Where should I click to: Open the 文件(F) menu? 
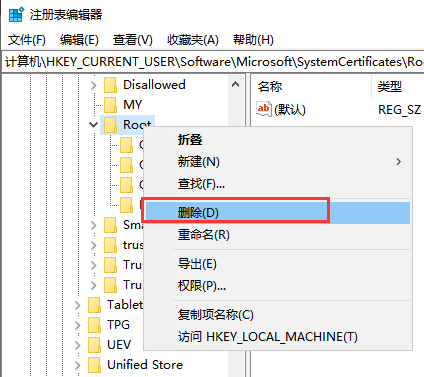(x=27, y=40)
